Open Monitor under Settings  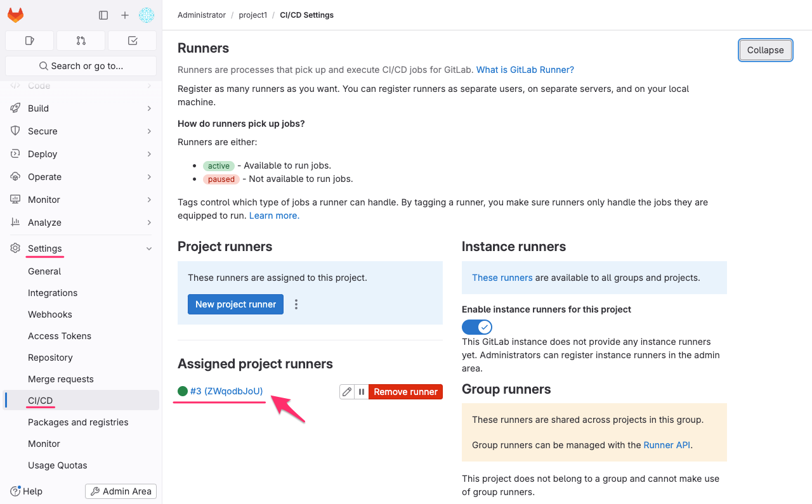click(x=81, y=444)
